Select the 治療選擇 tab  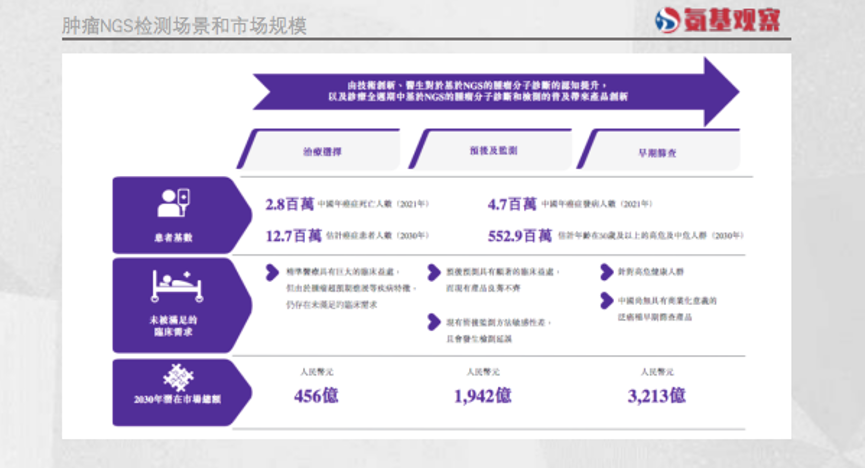click(320, 153)
